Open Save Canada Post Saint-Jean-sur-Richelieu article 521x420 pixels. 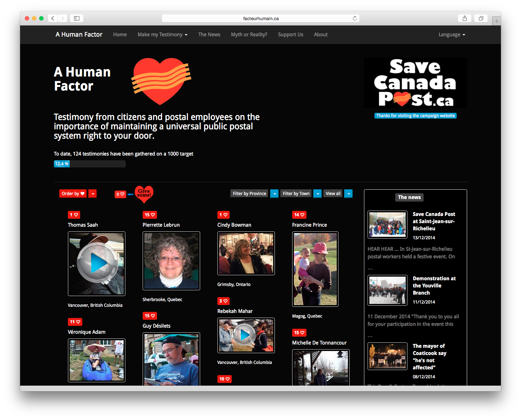coord(434,221)
